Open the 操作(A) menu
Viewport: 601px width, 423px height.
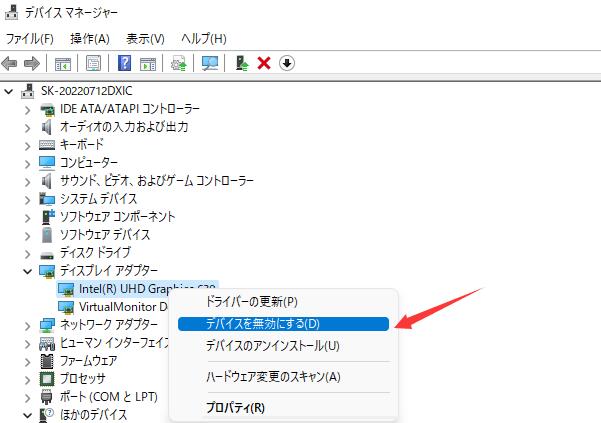[x=90, y=39]
